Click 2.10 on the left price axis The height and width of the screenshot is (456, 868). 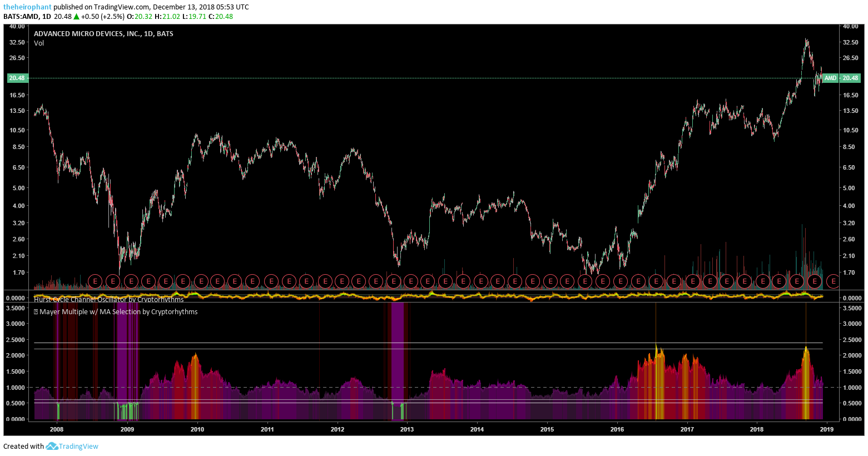click(18, 256)
